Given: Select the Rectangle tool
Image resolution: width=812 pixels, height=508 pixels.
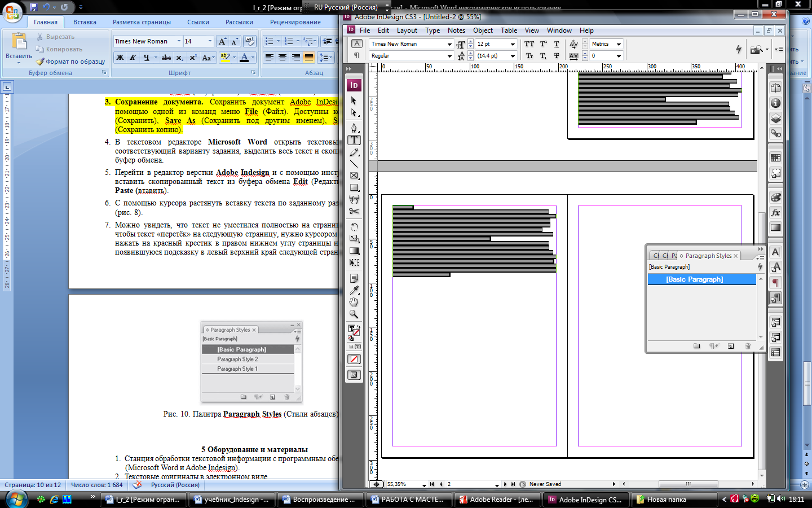Looking at the screenshot, I should pyautogui.click(x=354, y=187).
